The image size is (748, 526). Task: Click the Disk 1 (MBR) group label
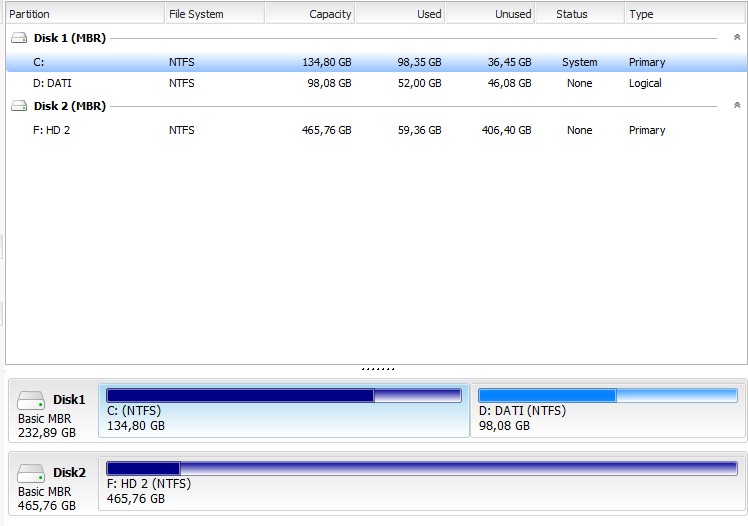coord(70,38)
